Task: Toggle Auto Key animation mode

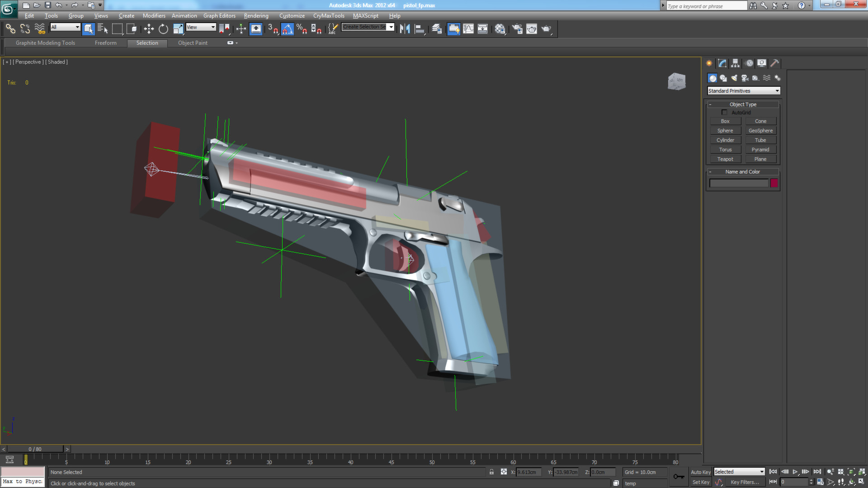Action: coord(700,471)
